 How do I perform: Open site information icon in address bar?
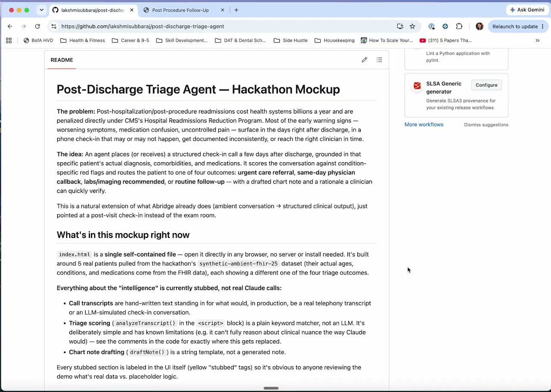(54, 26)
